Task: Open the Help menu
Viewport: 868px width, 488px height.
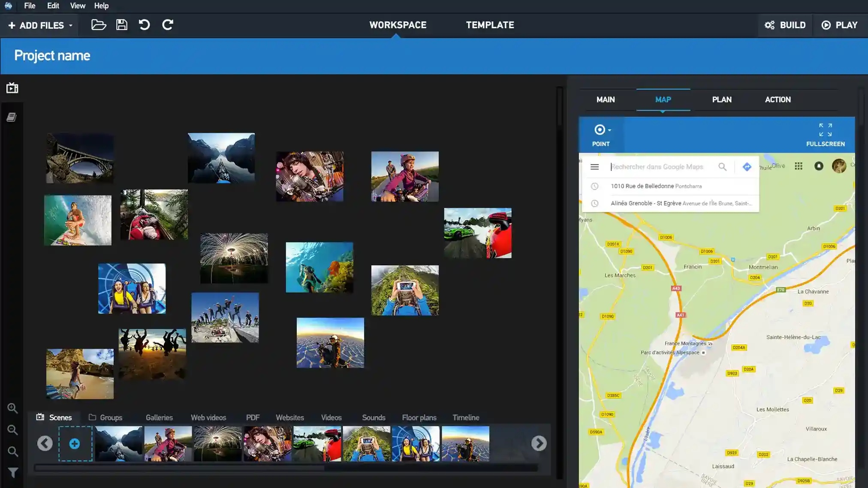Action: [x=102, y=6]
